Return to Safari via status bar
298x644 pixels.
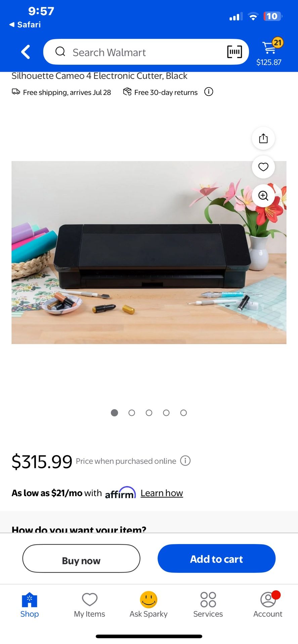click(x=25, y=24)
